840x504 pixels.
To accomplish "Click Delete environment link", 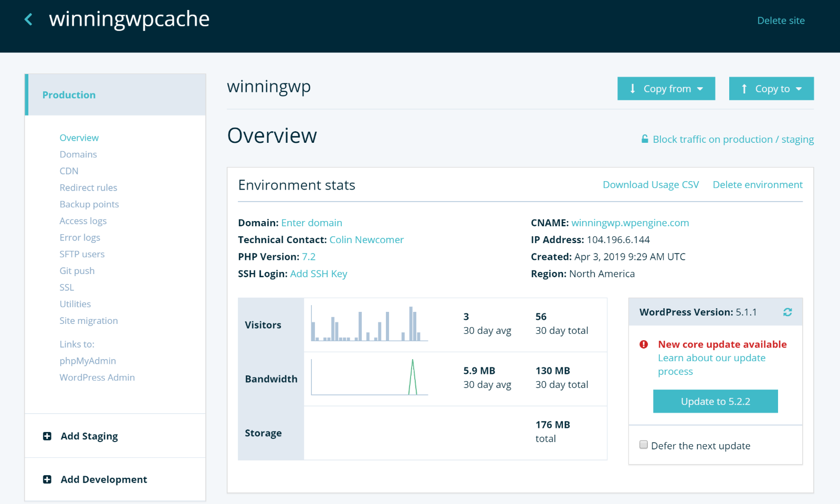I will [x=758, y=185].
